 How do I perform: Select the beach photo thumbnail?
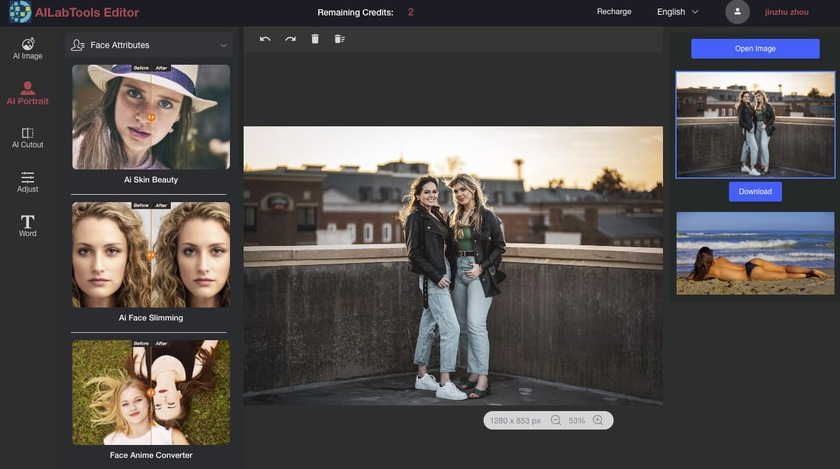755,253
